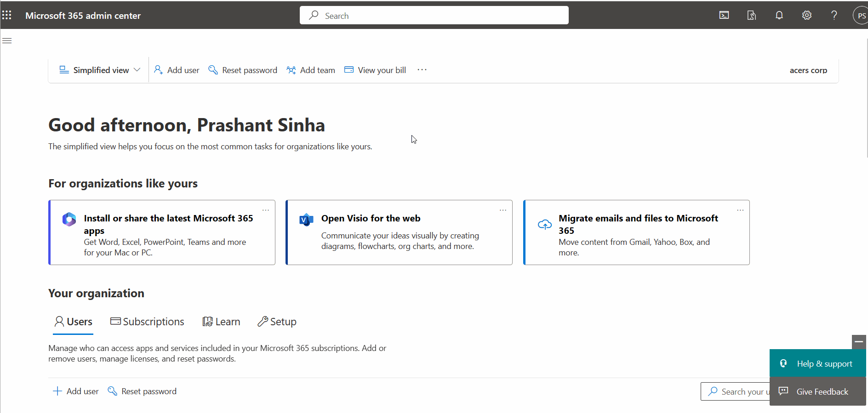
Task: Click the Help & support button
Action: (x=817, y=363)
